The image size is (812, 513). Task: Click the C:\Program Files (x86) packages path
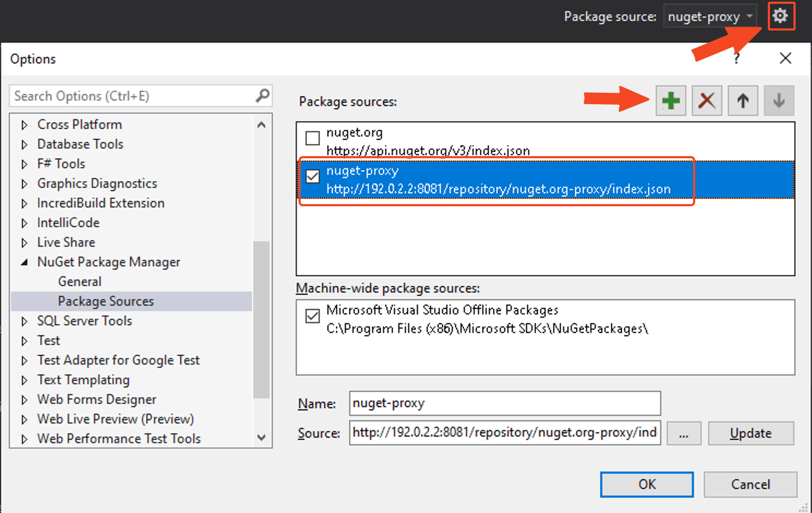point(487,329)
